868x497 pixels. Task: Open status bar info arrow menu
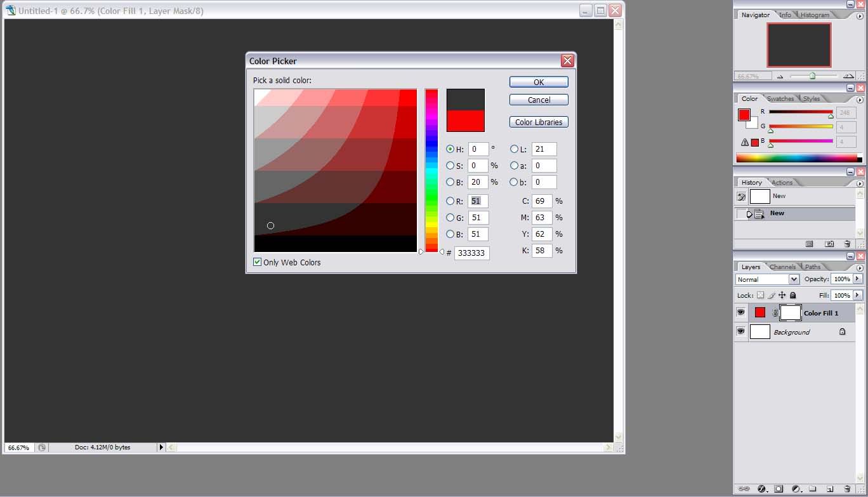[161, 447]
